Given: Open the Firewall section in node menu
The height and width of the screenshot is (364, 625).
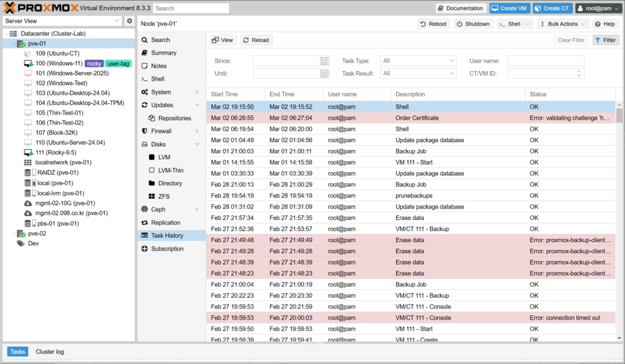Looking at the screenshot, I should tap(161, 131).
